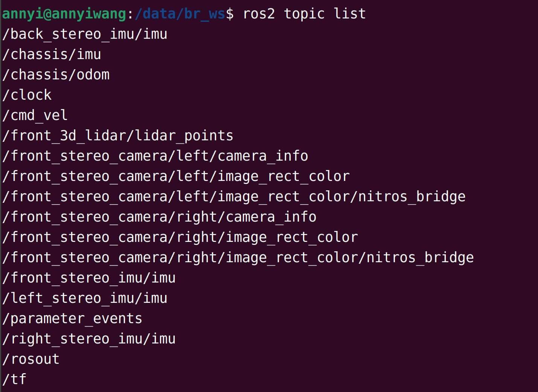The width and height of the screenshot is (538, 392).
Task: Click the /tf topic entry
Action: pos(14,379)
